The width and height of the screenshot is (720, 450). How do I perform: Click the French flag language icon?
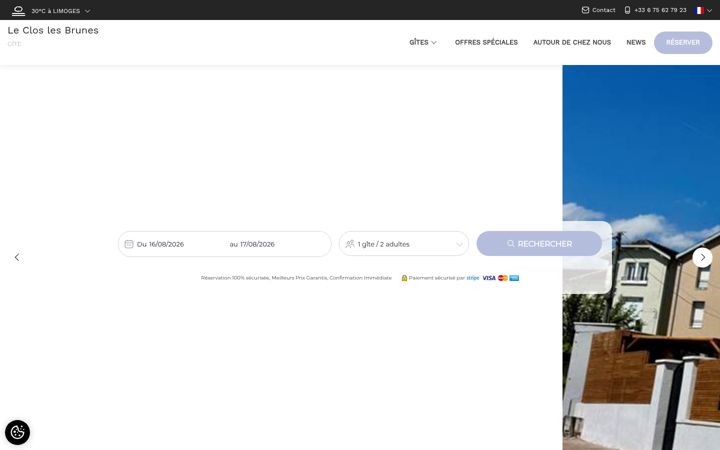pyautogui.click(x=700, y=10)
